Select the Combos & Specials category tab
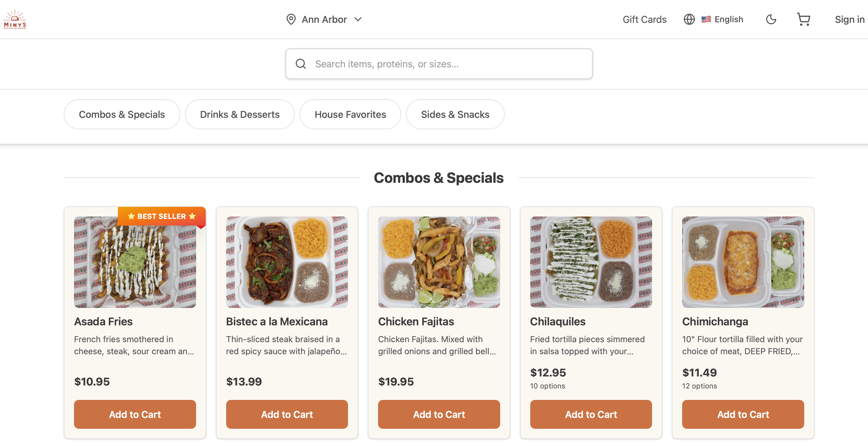The height and width of the screenshot is (442, 868). pyautogui.click(x=122, y=115)
